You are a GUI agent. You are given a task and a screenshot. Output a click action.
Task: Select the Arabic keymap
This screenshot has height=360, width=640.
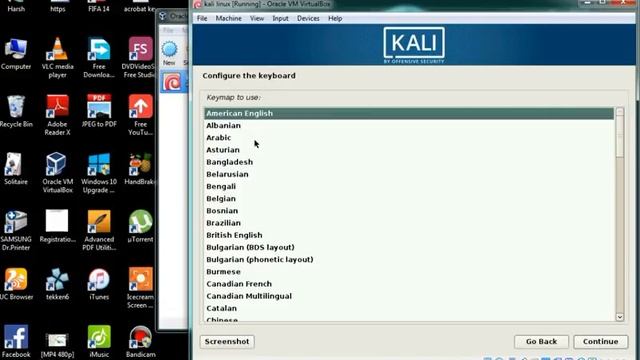(x=409, y=138)
